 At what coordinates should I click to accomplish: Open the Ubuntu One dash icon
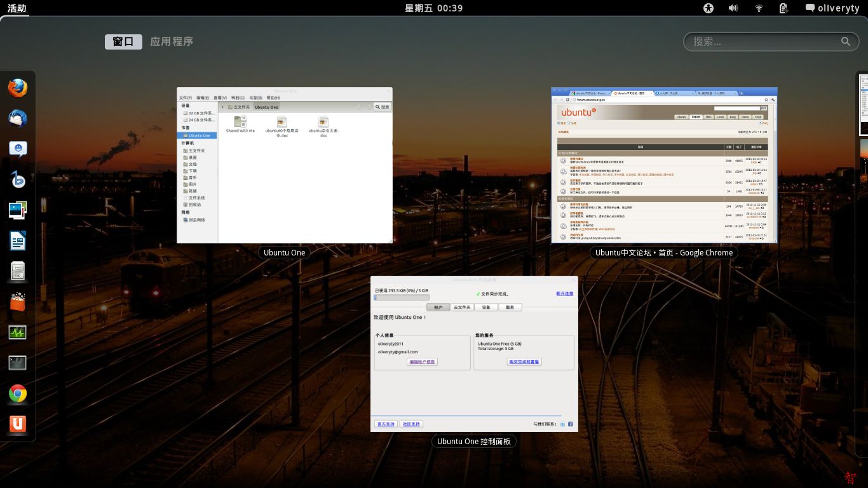(18, 424)
